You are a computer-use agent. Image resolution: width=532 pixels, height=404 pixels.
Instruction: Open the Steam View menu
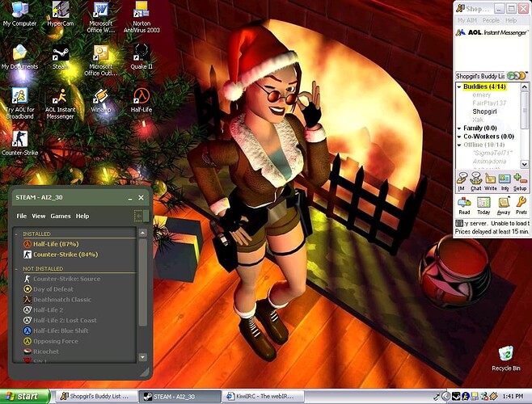coord(39,216)
